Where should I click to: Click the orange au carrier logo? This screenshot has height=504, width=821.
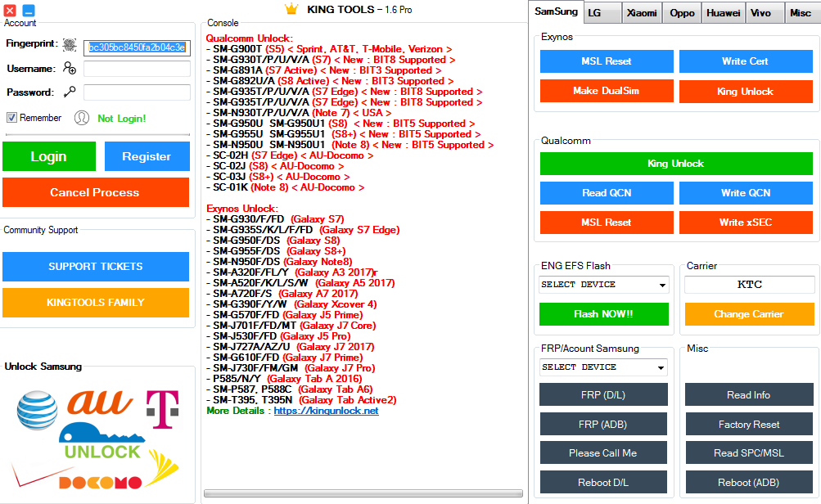[x=99, y=403]
